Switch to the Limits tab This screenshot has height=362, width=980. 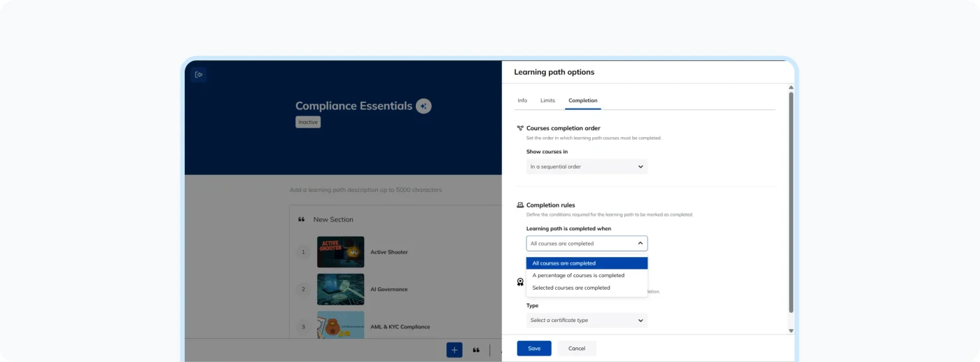547,101
